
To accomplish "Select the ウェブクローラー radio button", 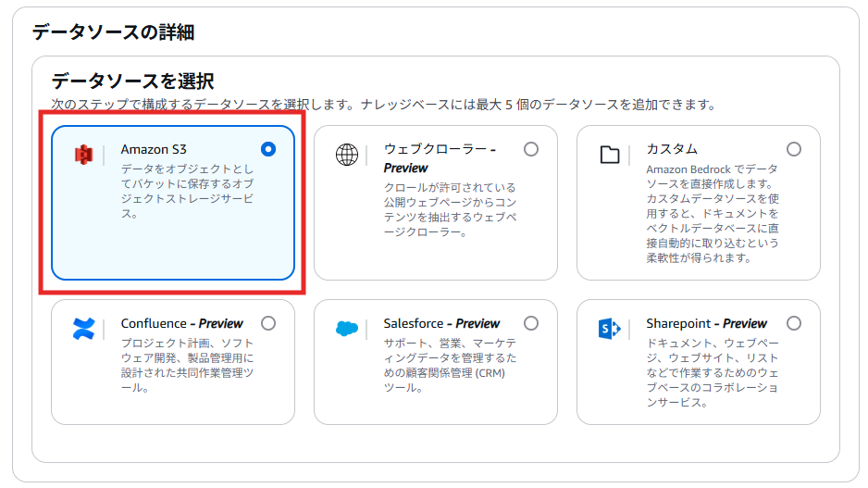I will click(x=531, y=149).
